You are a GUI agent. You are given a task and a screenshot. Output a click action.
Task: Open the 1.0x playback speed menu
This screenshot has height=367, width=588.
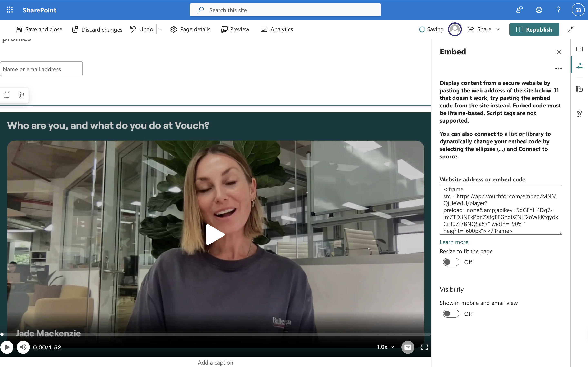pos(385,347)
